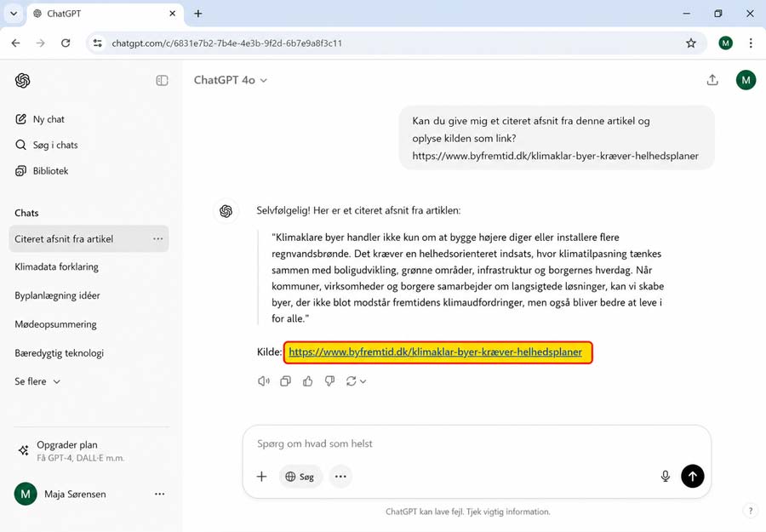The image size is (766, 532).
Task: Reload the page
Action: 66,43
